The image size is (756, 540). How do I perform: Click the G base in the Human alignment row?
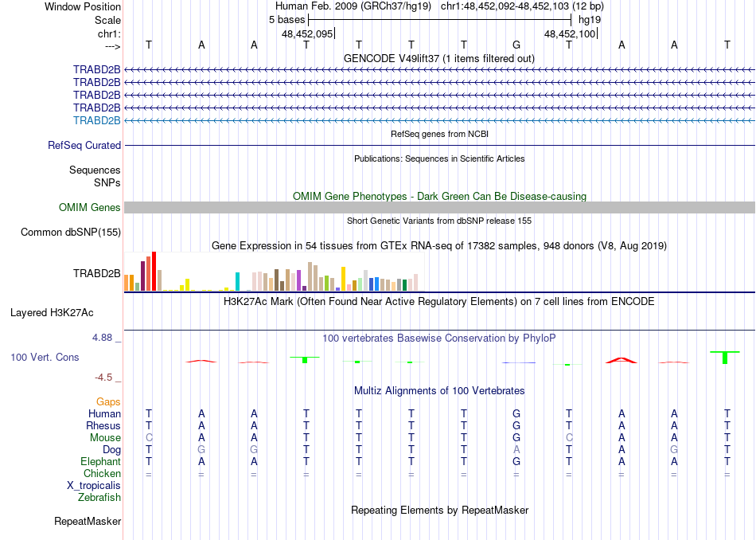pyautogui.click(x=516, y=413)
